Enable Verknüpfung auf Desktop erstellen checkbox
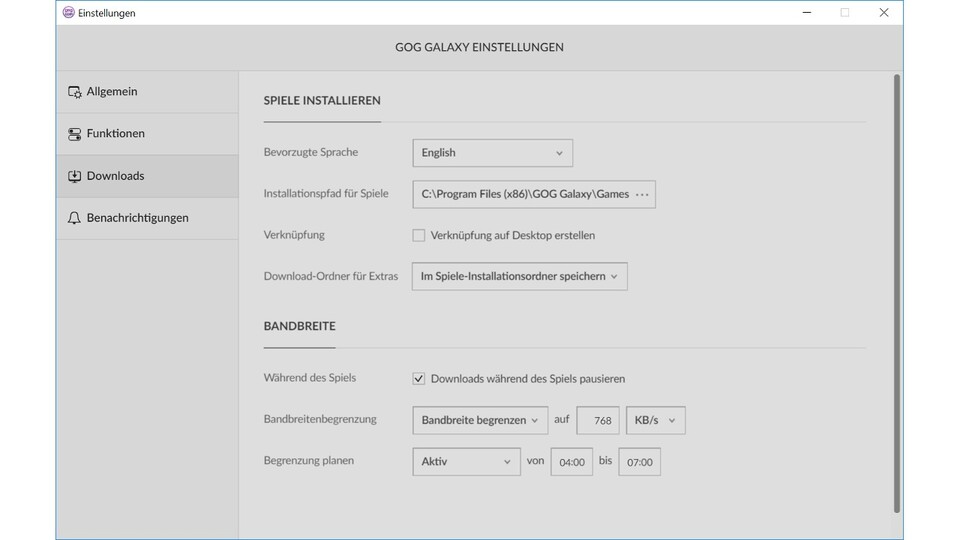The width and height of the screenshot is (960, 540). click(x=419, y=236)
